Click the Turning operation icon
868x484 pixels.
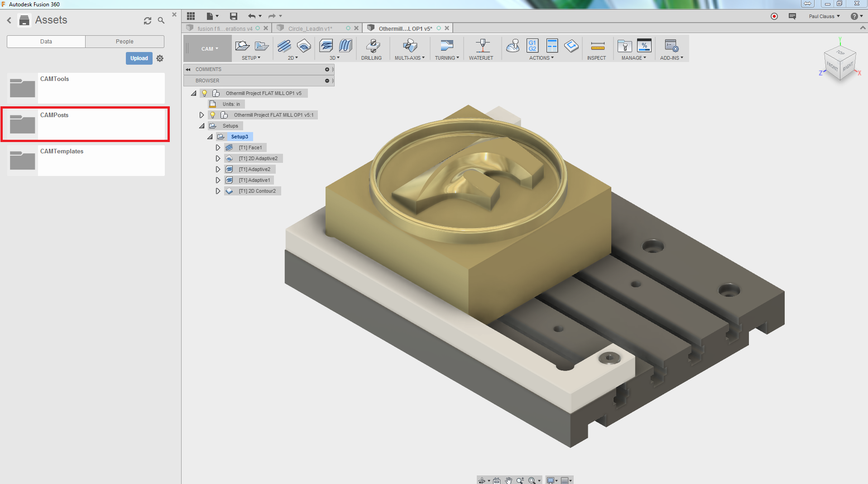point(447,46)
